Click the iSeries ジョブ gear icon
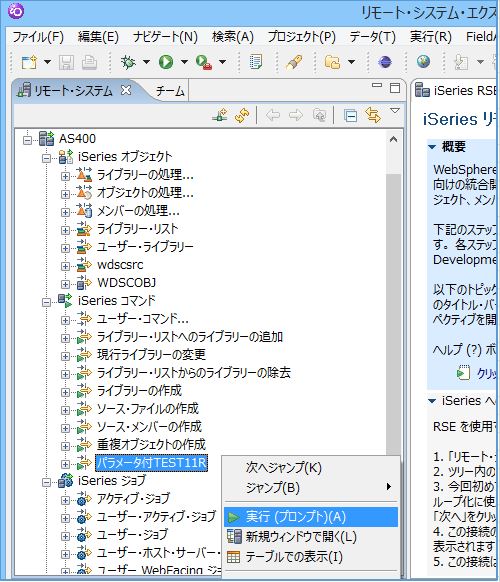Viewport: 500px width, 582px height. pos(66,481)
